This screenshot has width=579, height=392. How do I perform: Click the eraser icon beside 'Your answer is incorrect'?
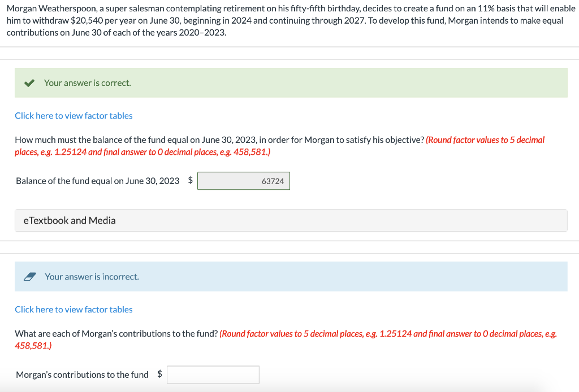(x=30, y=277)
